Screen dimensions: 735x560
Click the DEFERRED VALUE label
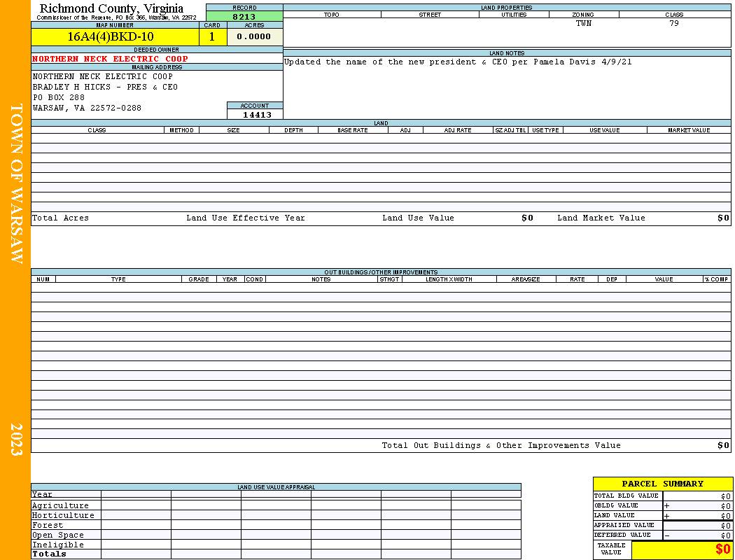point(622,535)
